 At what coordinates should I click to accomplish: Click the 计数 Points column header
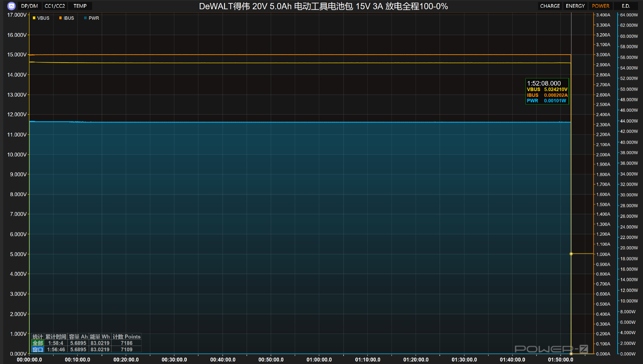(x=127, y=337)
